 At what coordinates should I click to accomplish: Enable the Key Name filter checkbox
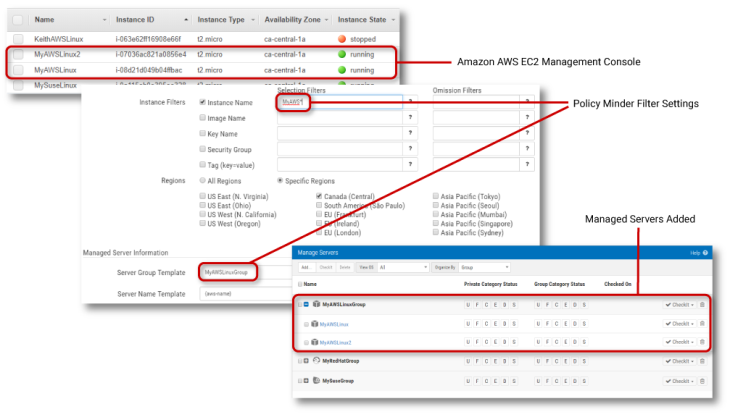(x=203, y=134)
